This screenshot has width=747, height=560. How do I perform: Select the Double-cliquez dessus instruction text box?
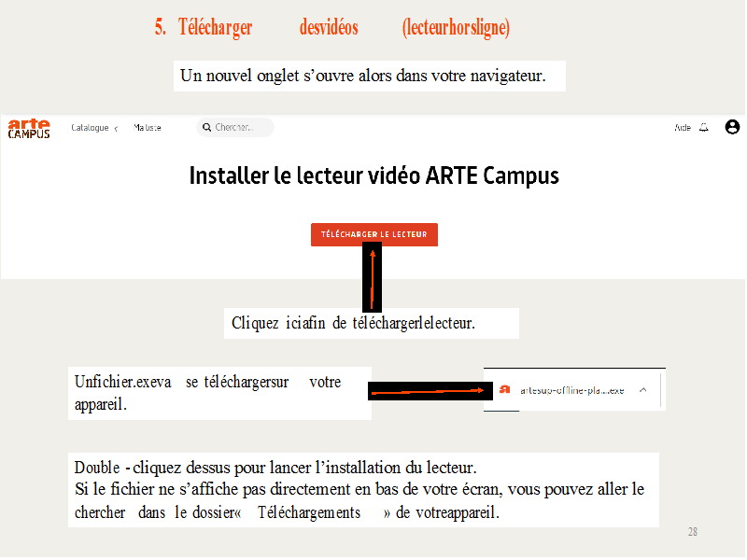[x=363, y=490]
